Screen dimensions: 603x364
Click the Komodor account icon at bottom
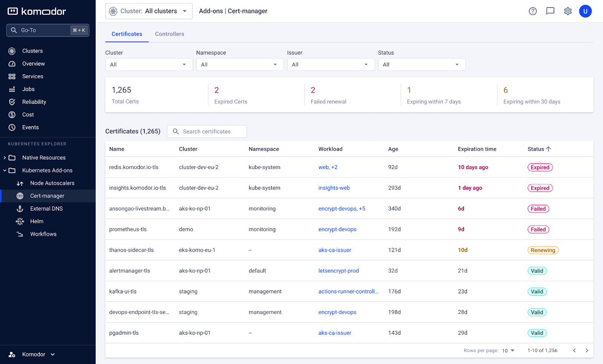[12, 355]
